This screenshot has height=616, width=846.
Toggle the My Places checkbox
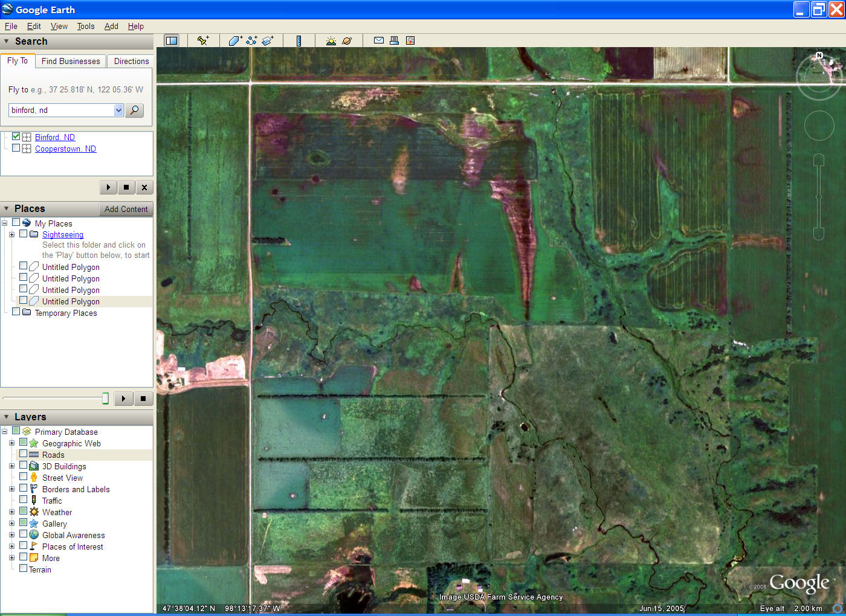16,223
